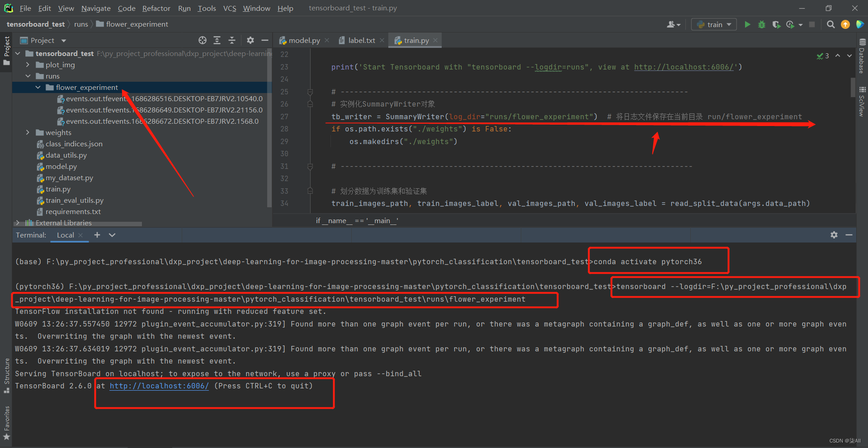Collapse the tensorboard_test root folder
The width and height of the screenshot is (868, 448).
click(18, 53)
